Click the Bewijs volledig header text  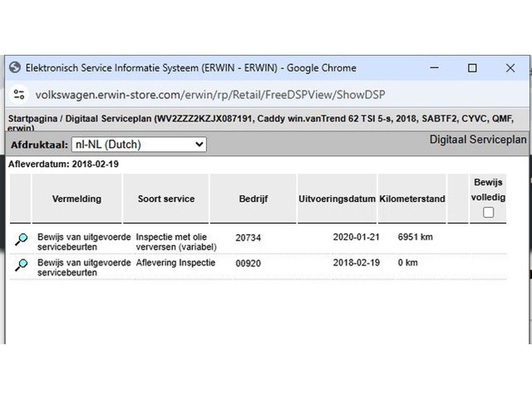point(488,190)
